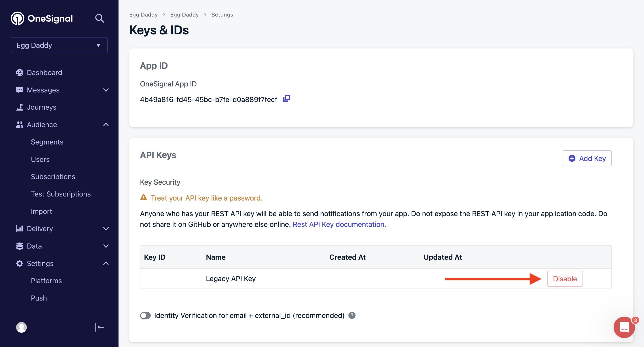This screenshot has height=347, width=644.
Task: Click the API key warning triangle icon
Action: pos(144,197)
